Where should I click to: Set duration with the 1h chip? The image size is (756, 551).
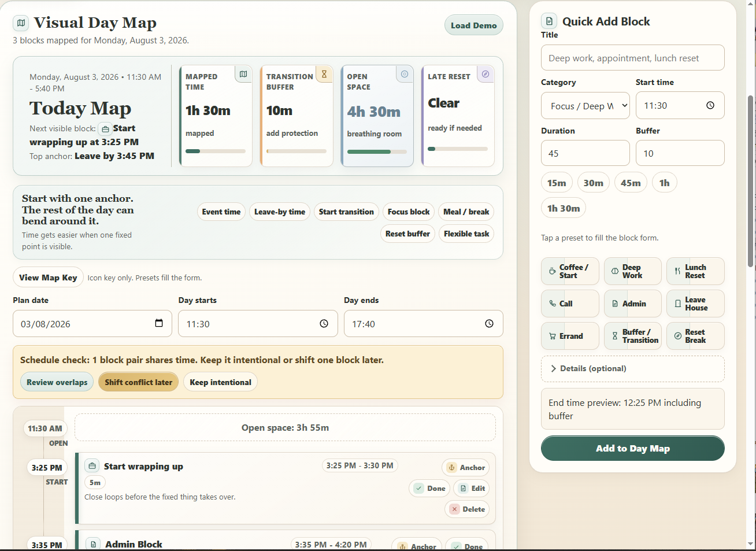[665, 183]
